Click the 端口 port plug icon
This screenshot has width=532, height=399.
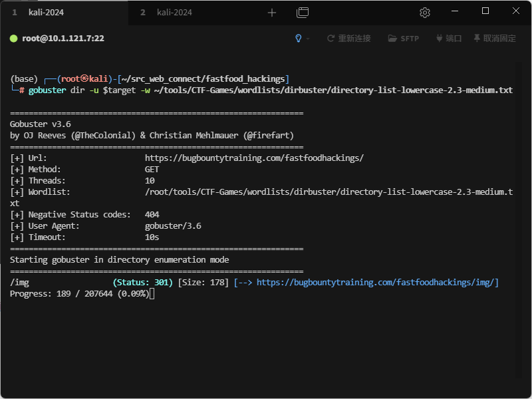click(439, 39)
